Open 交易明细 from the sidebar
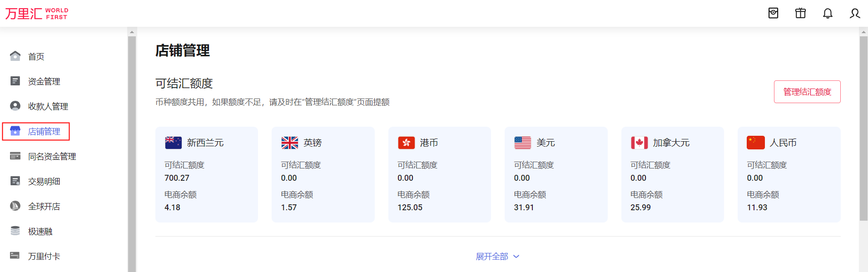This screenshot has height=272, width=868. pyautogui.click(x=44, y=181)
